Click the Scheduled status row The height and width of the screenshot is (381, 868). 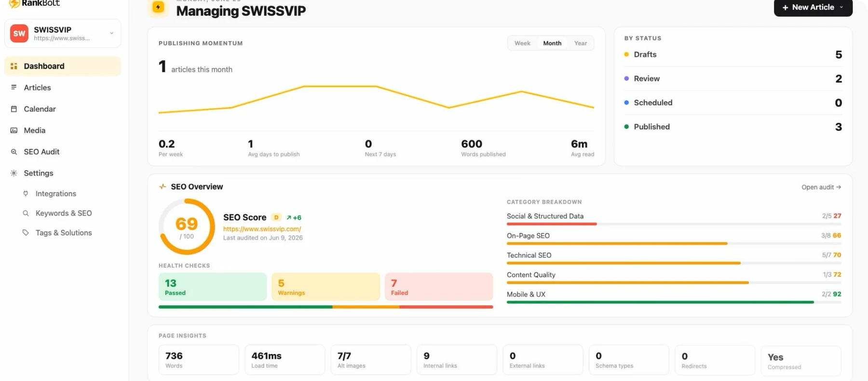pos(733,103)
